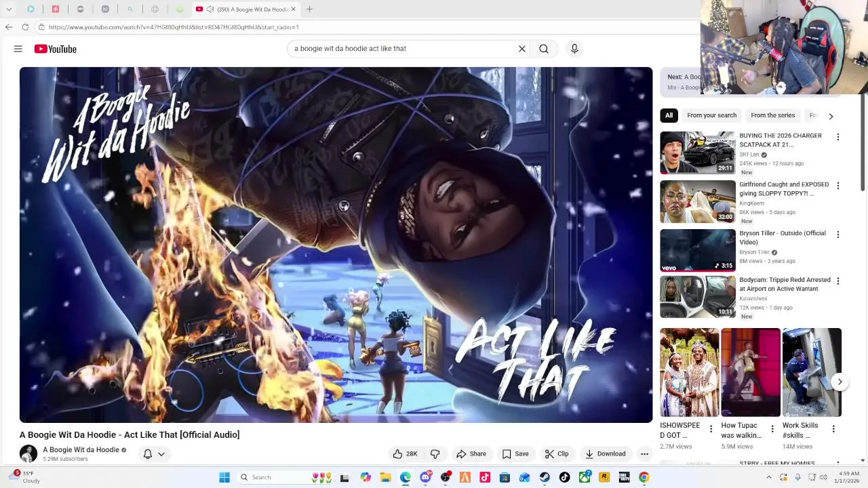The height and width of the screenshot is (488, 868).
Task: Open TikTok from the taskbar
Action: tap(564, 477)
